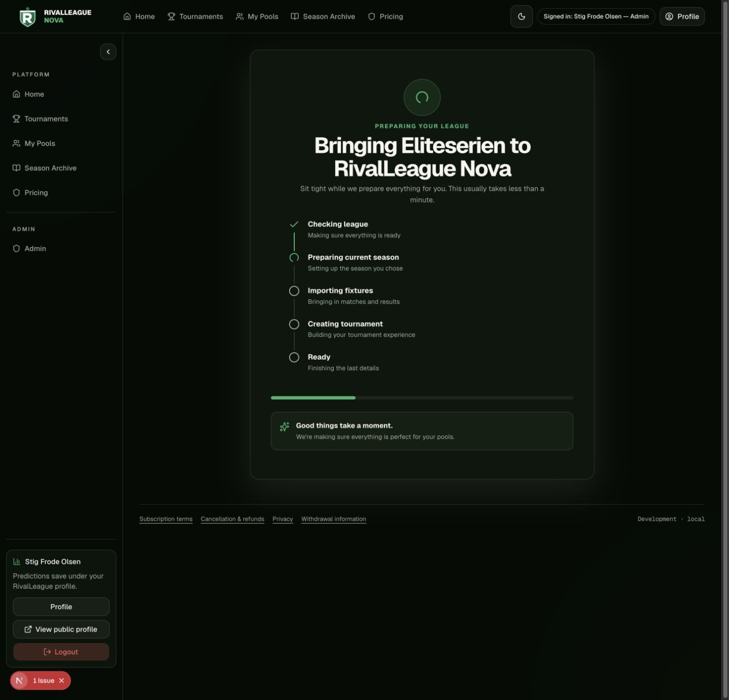Screen dimensions: 729x700
Task: Click the Development · local label
Action: click(671, 519)
